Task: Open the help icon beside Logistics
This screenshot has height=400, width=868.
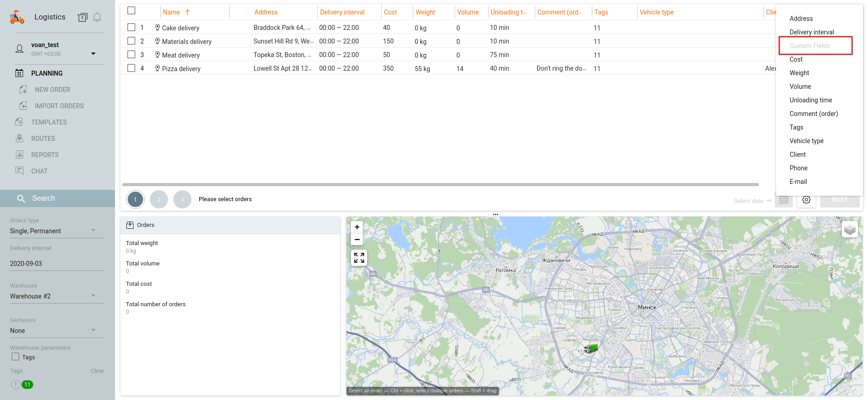Action: pos(82,18)
